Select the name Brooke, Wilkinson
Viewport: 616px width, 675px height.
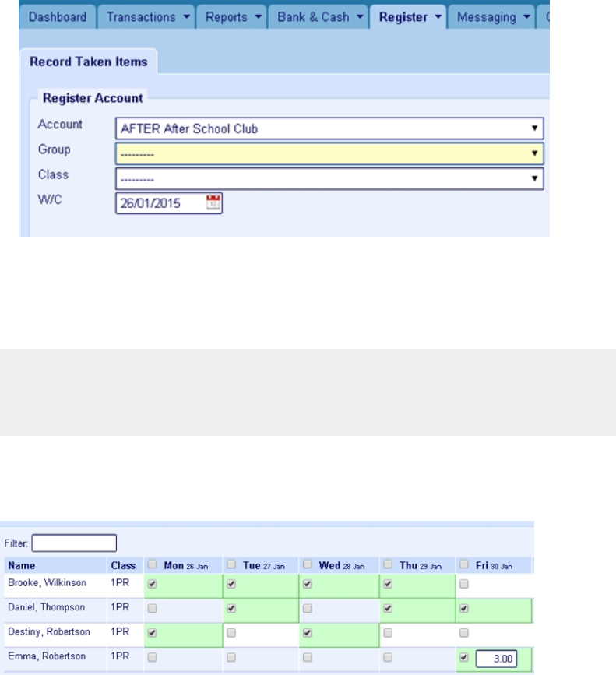coord(47,582)
